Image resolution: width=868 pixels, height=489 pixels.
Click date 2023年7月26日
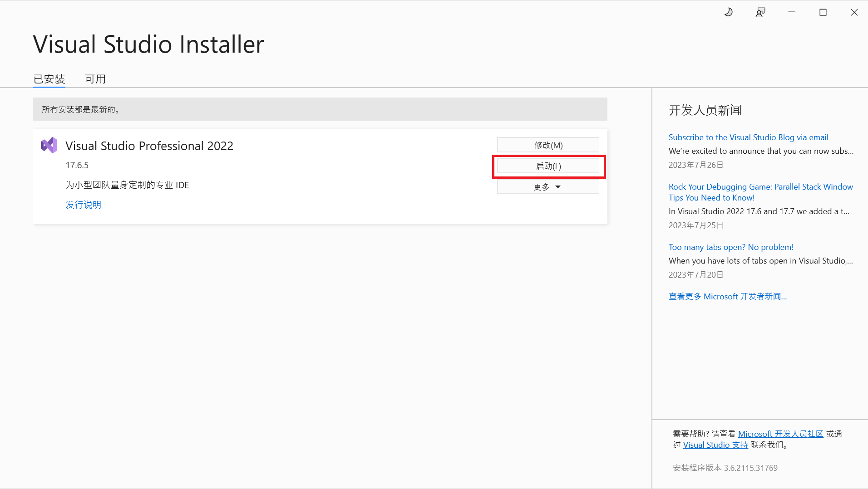click(x=696, y=165)
